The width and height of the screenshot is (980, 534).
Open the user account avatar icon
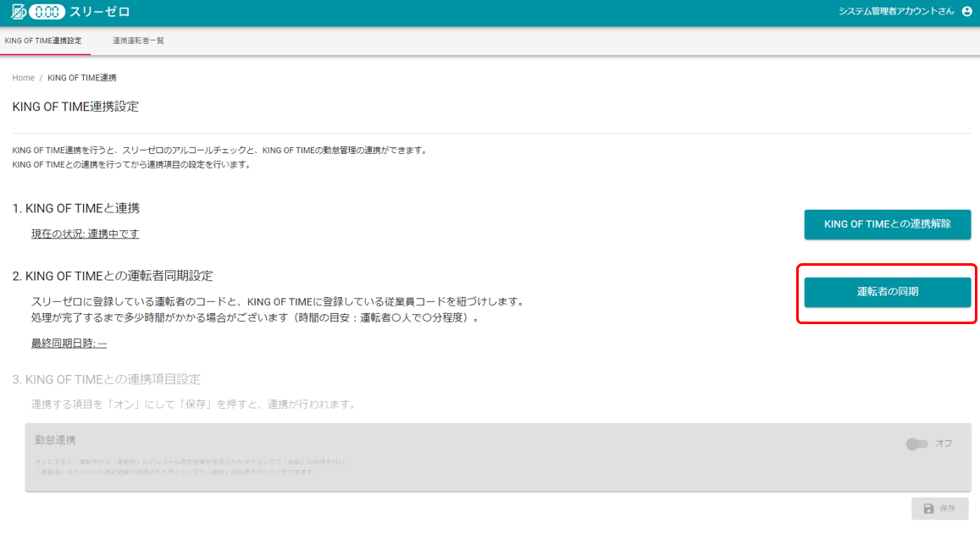[x=967, y=11]
